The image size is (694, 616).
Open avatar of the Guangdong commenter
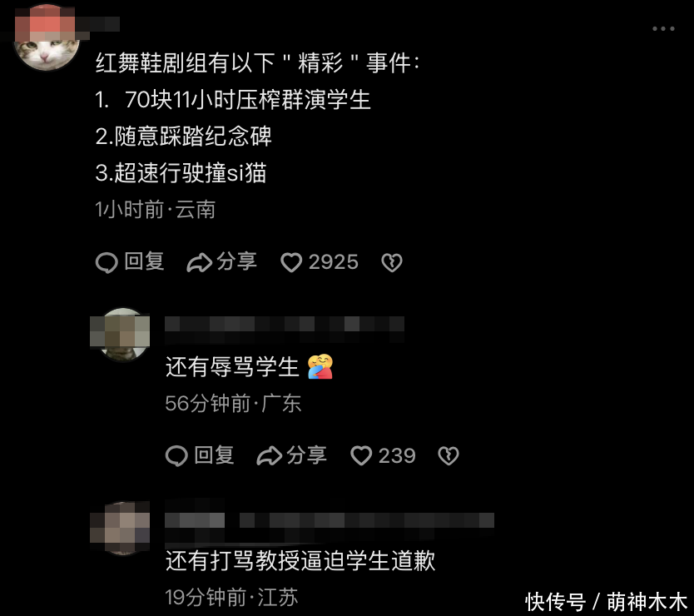pos(122,335)
